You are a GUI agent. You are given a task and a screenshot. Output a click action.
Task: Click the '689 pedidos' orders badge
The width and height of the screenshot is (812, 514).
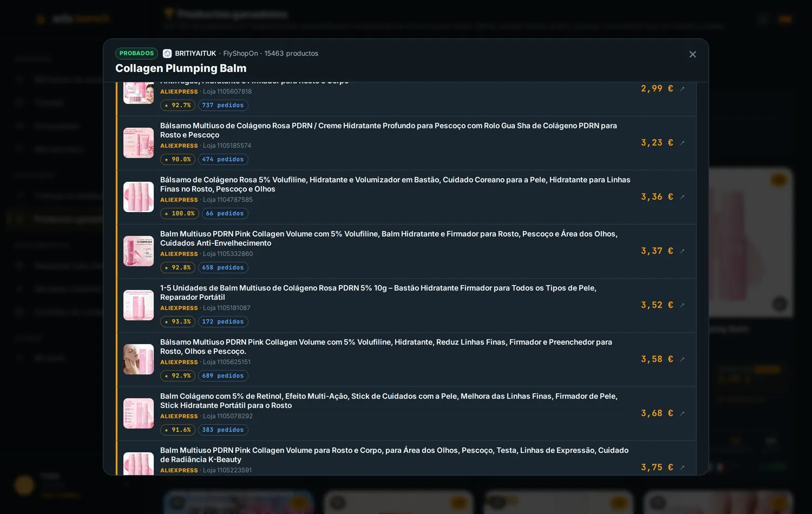pos(223,376)
